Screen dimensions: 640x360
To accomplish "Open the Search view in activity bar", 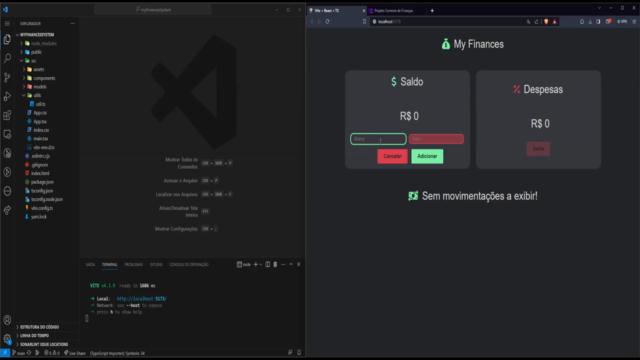I will [x=7, y=58].
